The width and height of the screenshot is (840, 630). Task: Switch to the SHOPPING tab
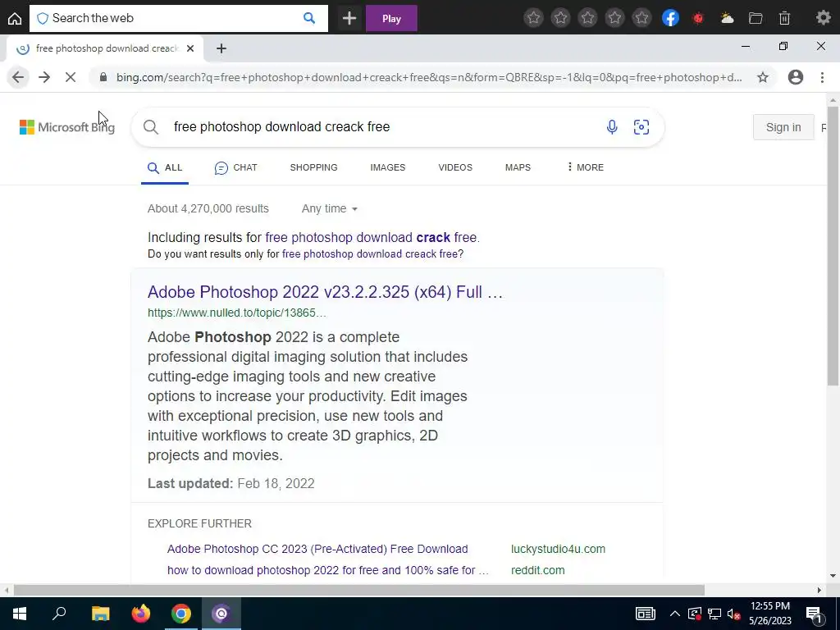(x=313, y=167)
